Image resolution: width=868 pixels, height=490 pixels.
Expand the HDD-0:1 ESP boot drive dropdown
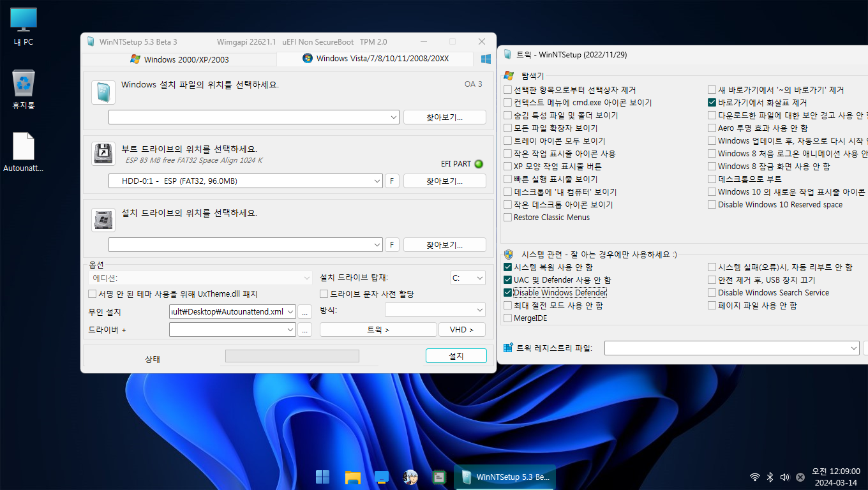pos(377,181)
